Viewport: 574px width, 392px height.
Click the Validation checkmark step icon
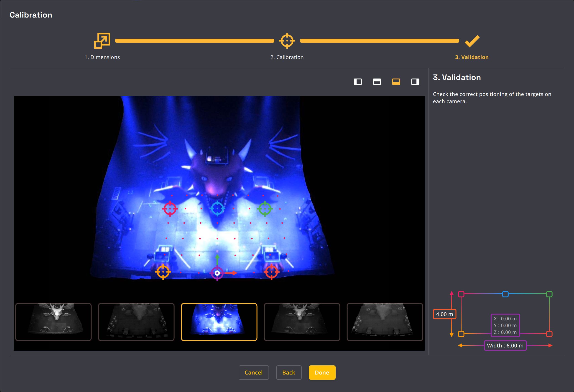tap(472, 41)
